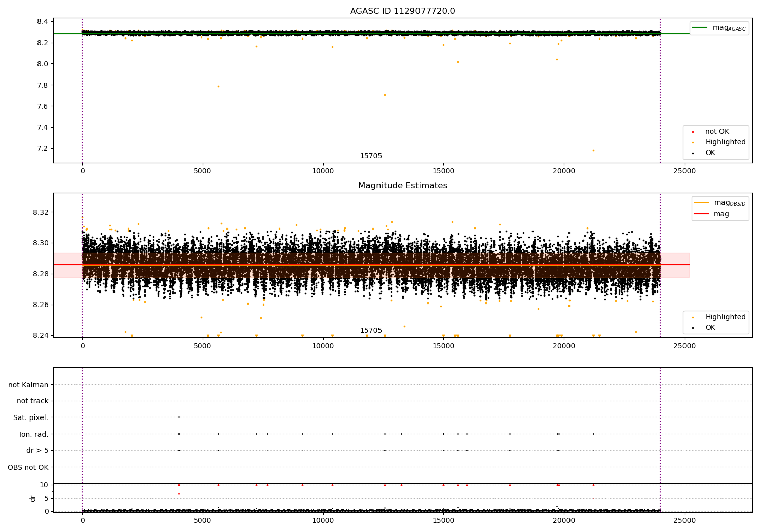The height and width of the screenshot is (532, 760).
Task: Click the 8.26 y-axis tick label
Action: [41, 305]
